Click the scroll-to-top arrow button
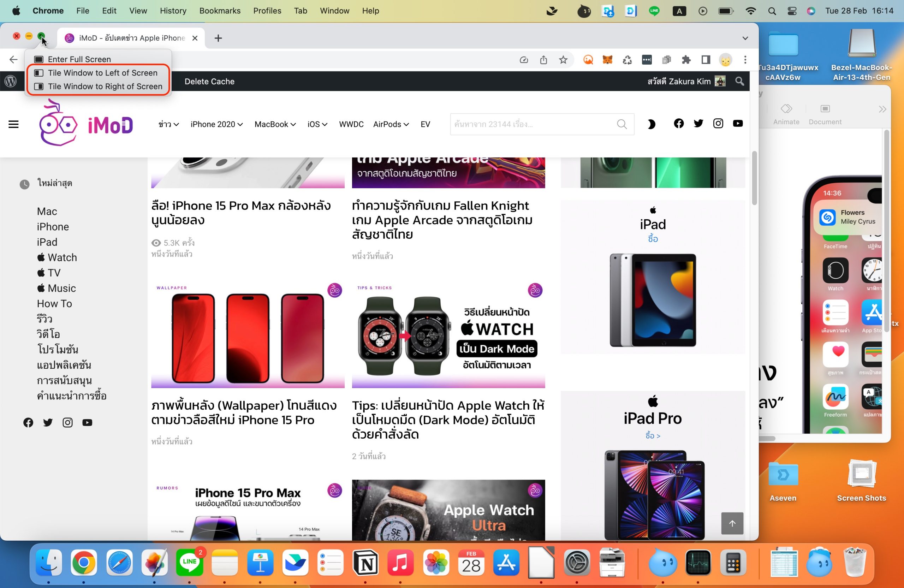Image resolution: width=904 pixels, height=588 pixels. point(732,523)
